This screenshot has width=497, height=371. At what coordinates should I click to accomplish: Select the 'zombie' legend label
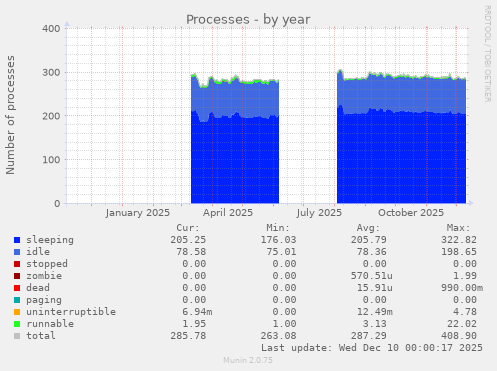44,276
